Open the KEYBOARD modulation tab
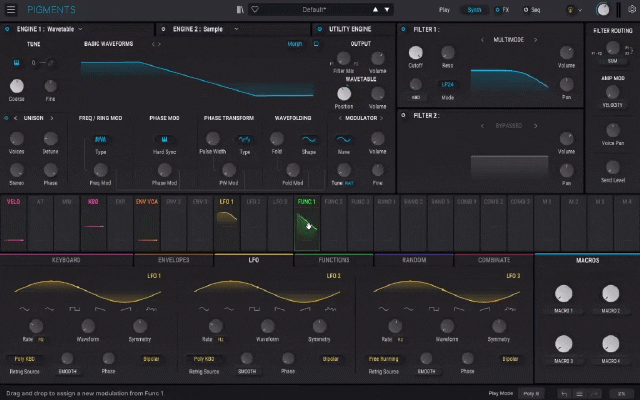Image resolution: width=640 pixels, height=400 pixels. (66, 260)
